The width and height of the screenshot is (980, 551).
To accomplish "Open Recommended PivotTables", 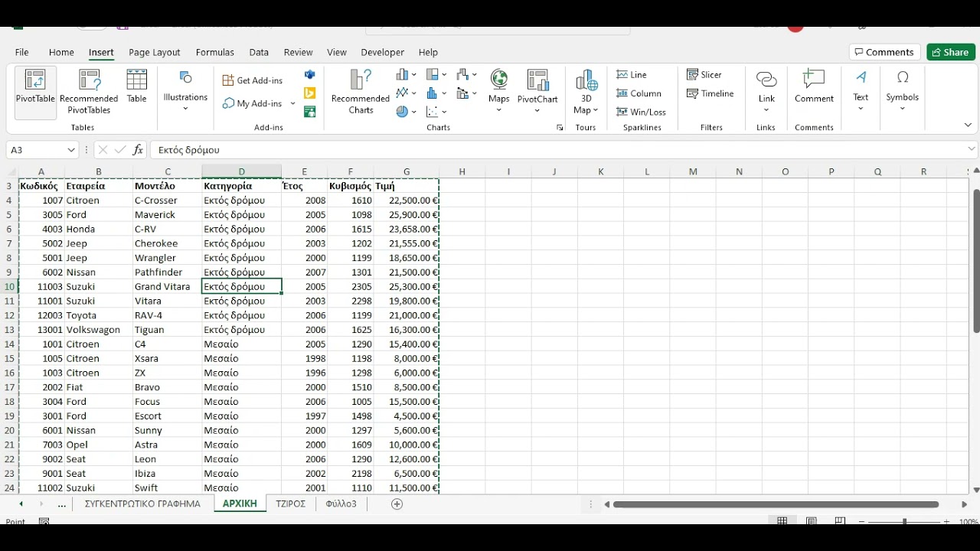I will [x=89, y=92].
